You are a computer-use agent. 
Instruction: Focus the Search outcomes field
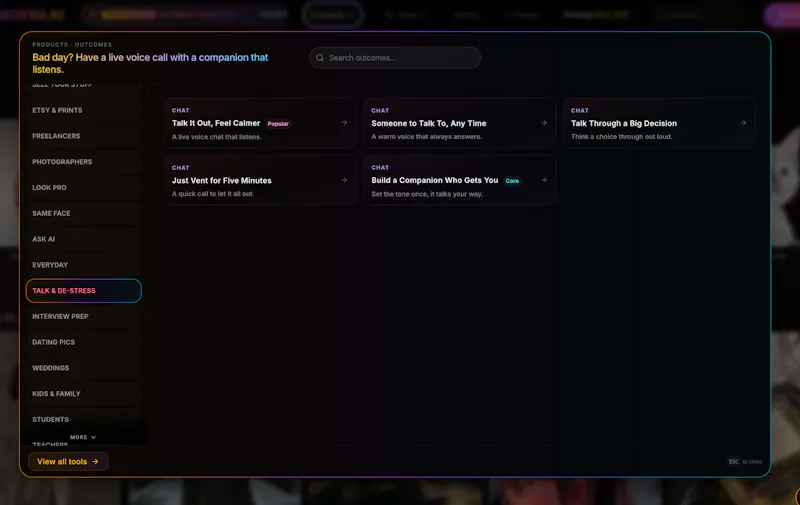pyautogui.click(x=394, y=58)
